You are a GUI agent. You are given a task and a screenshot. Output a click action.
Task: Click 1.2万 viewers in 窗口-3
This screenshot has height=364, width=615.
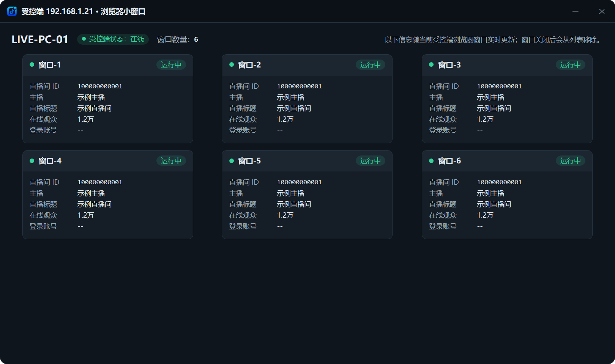tap(486, 119)
